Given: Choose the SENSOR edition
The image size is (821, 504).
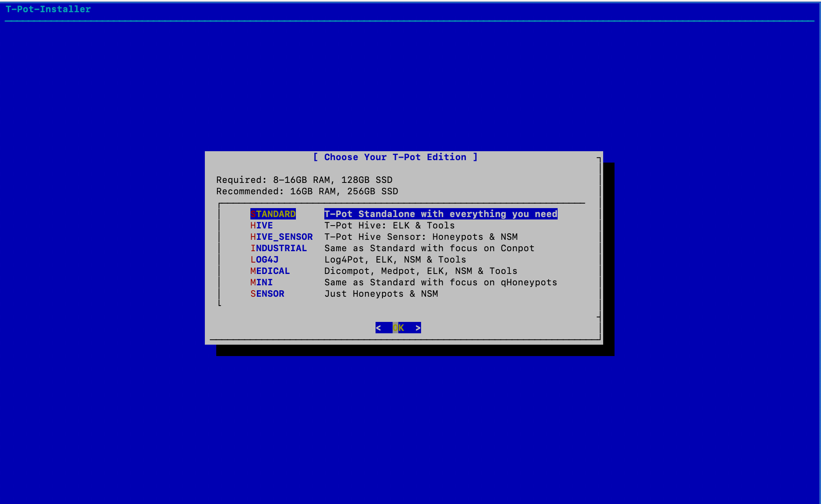Looking at the screenshot, I should pyautogui.click(x=267, y=293).
